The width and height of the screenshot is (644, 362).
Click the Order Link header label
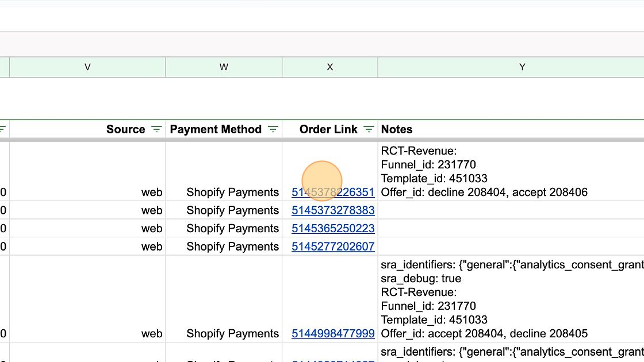pos(328,130)
